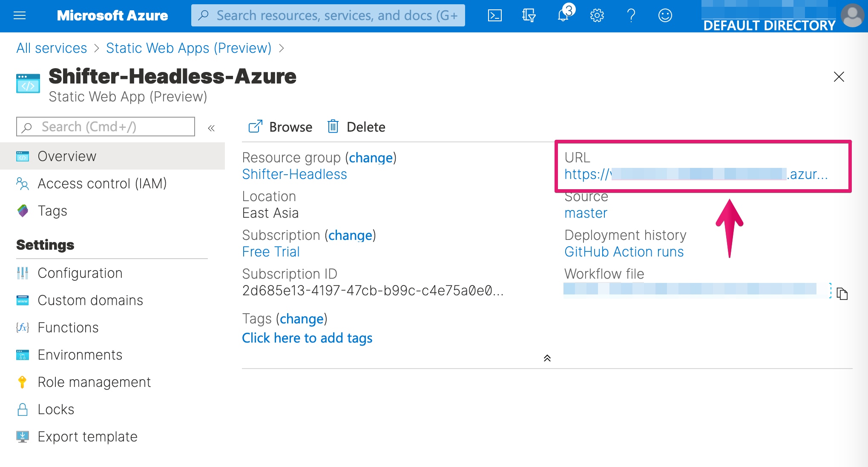Open portal settings gear
The height and width of the screenshot is (467, 868).
click(x=597, y=16)
